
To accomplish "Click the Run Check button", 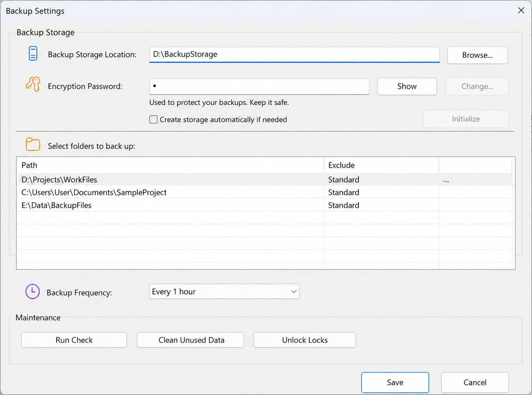I will tap(74, 340).
